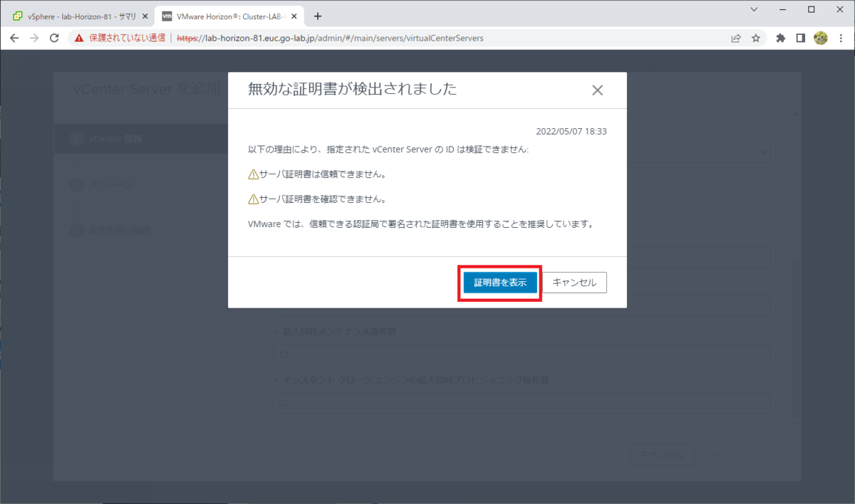The height and width of the screenshot is (504, 855).
Task: Click the address bar URL
Action: click(x=330, y=38)
